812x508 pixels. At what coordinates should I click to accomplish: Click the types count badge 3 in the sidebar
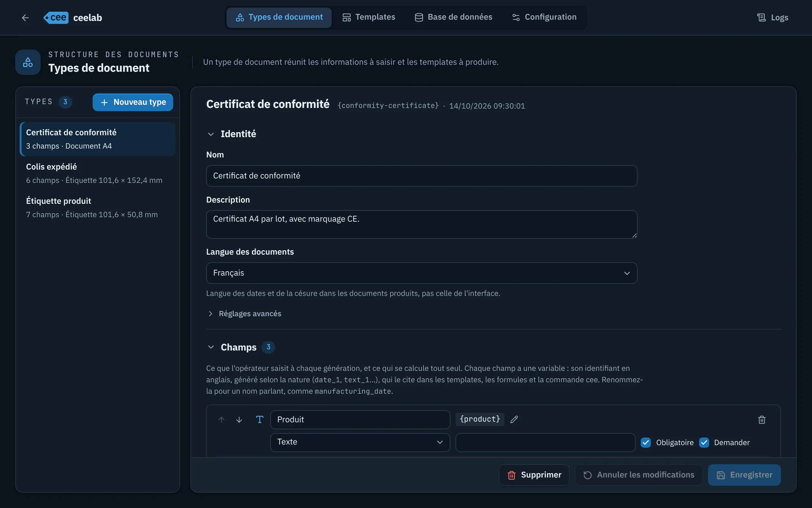point(65,102)
